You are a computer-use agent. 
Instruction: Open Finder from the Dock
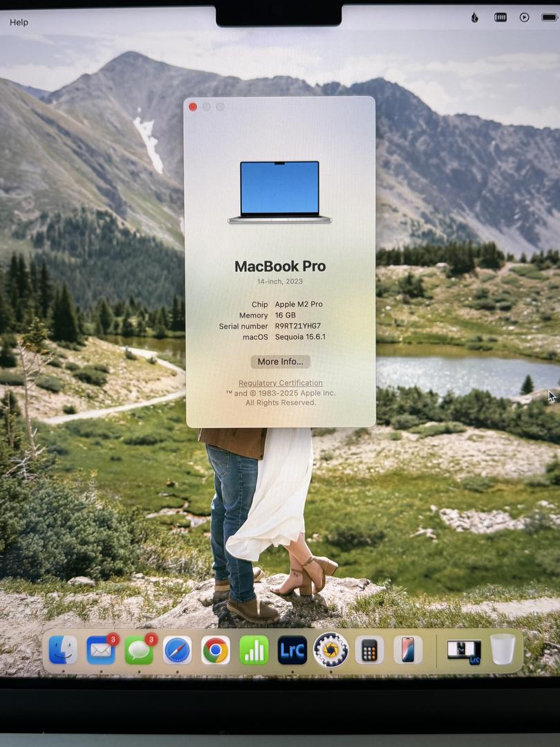coord(63,650)
